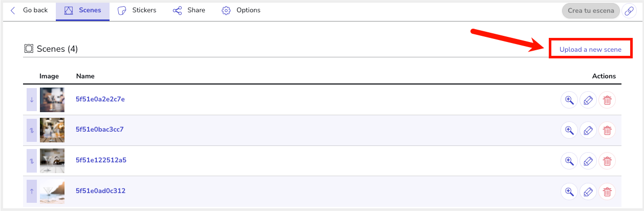Select thumbnail image of scene 5f51e0bac3cc7
Screen dimensions: 644x211
click(x=52, y=130)
